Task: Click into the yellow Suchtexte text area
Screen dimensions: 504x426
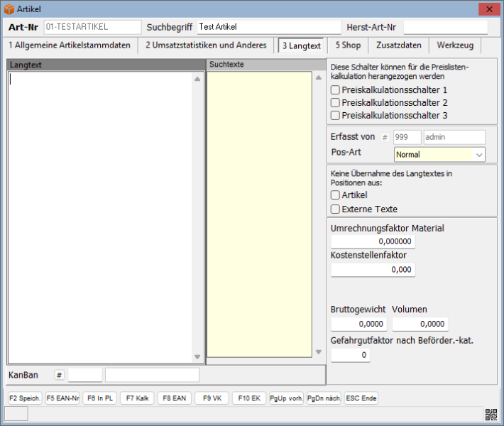Action: pos(258,213)
